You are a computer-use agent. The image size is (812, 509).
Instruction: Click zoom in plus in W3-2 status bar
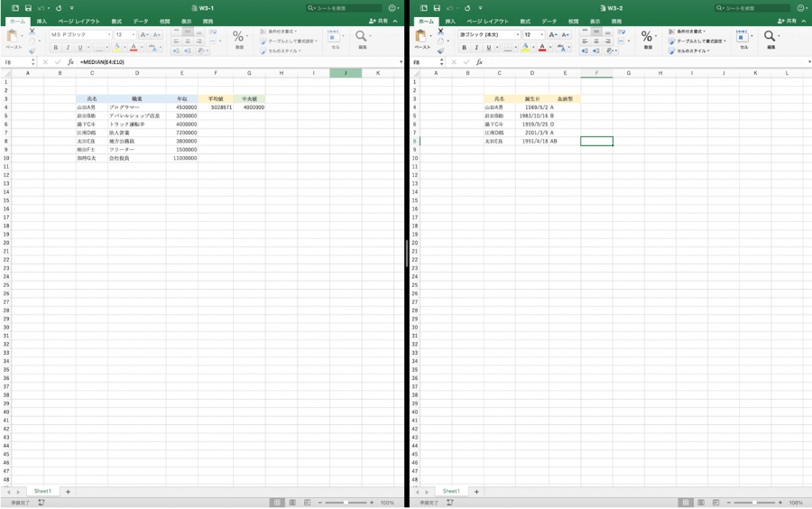[x=780, y=503]
